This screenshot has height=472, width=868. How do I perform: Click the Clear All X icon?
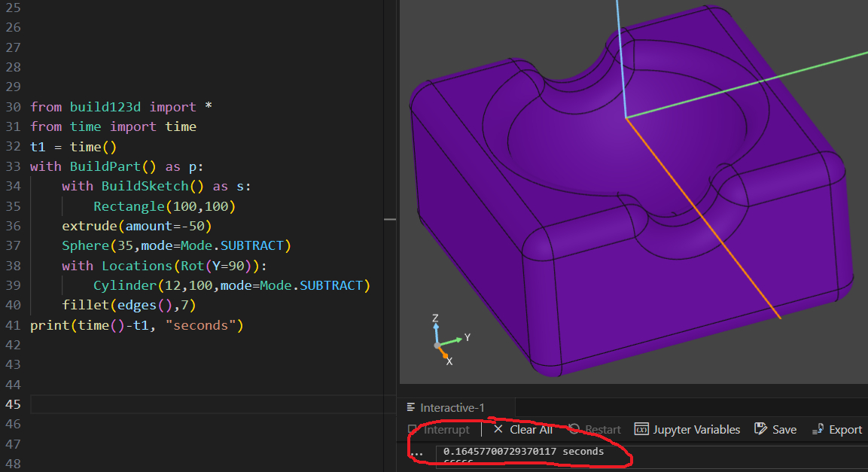pyautogui.click(x=498, y=430)
